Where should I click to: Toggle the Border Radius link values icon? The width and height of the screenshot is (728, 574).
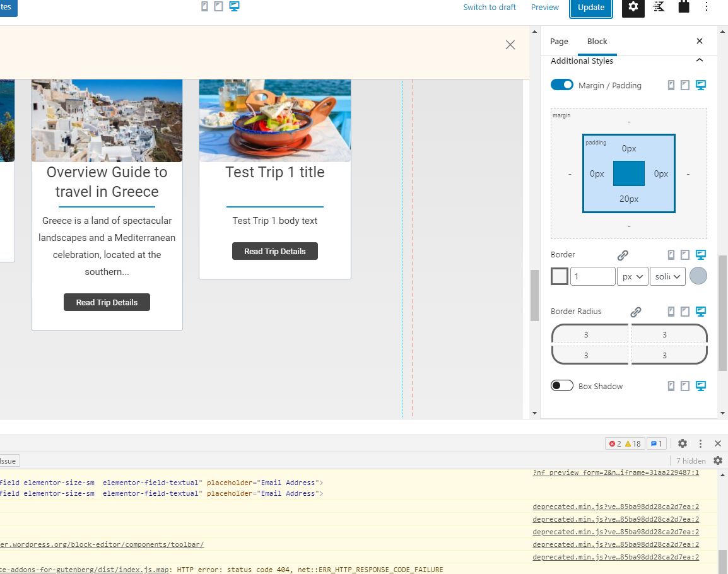tap(636, 312)
